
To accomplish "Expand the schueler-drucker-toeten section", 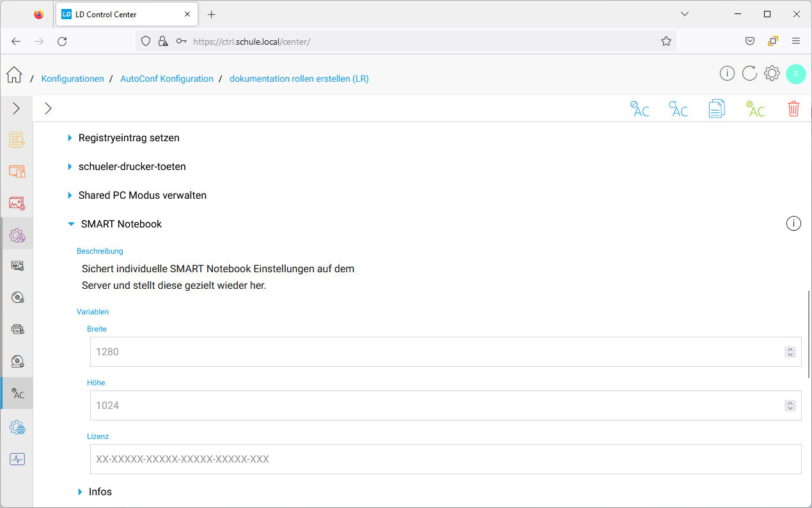I will (127, 166).
